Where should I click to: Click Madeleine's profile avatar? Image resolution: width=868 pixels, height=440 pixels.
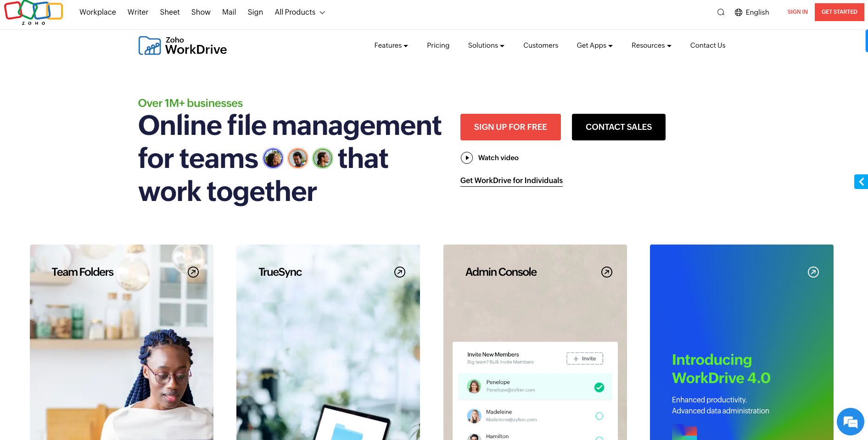point(474,416)
